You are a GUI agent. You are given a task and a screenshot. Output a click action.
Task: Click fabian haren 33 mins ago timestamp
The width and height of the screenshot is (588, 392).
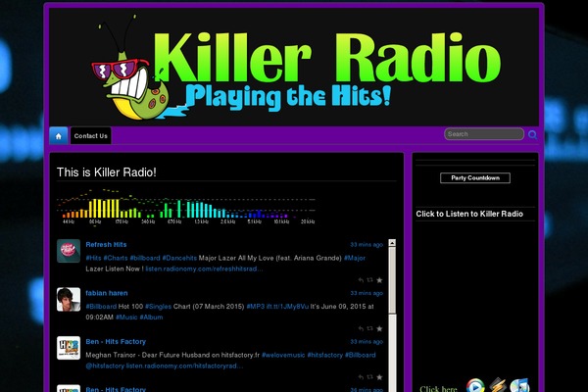pyautogui.click(x=367, y=293)
